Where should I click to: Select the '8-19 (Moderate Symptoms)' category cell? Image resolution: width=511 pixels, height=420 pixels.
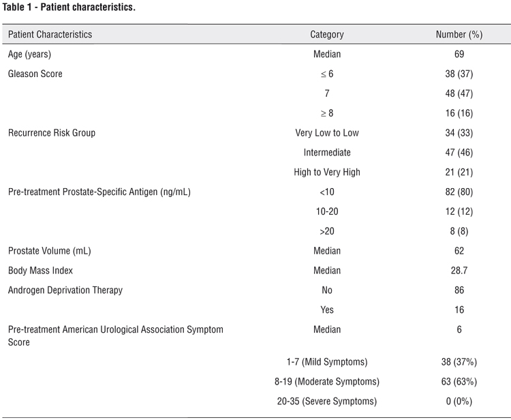pos(327,382)
